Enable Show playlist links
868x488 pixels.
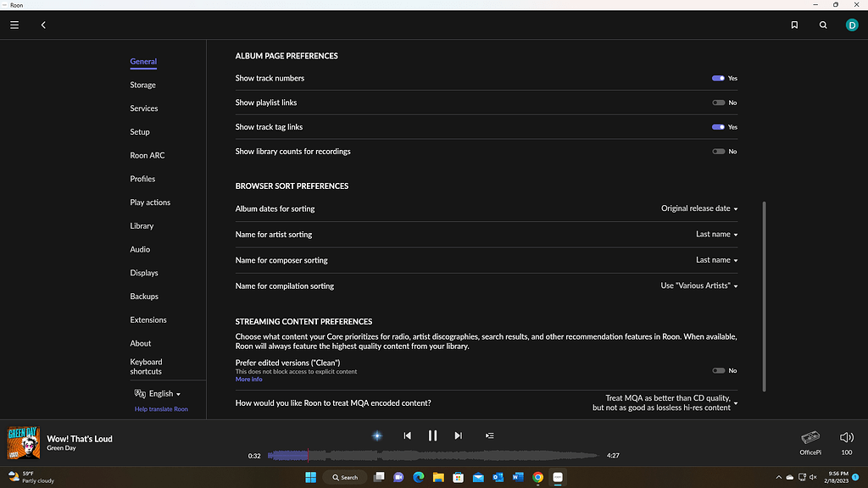coord(720,103)
